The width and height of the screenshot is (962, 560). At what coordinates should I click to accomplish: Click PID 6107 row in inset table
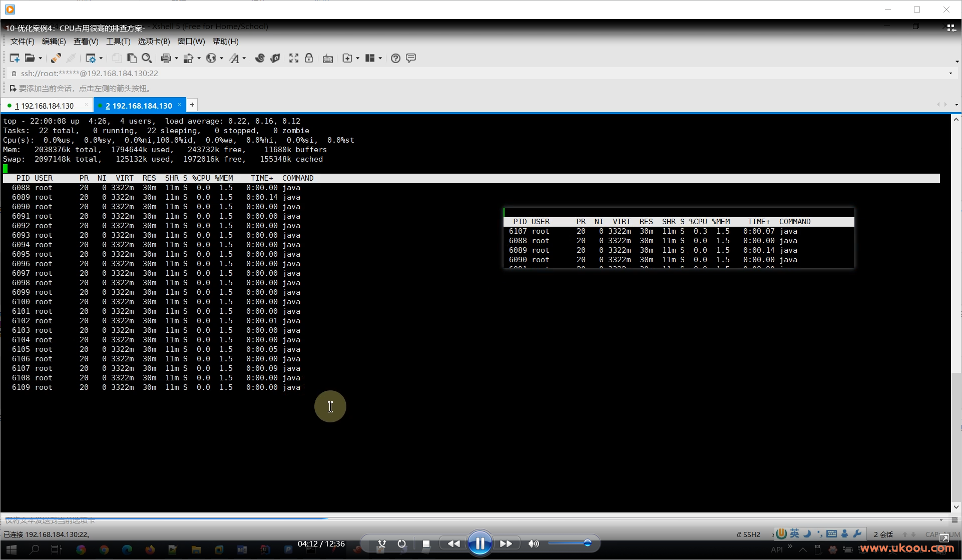click(679, 231)
